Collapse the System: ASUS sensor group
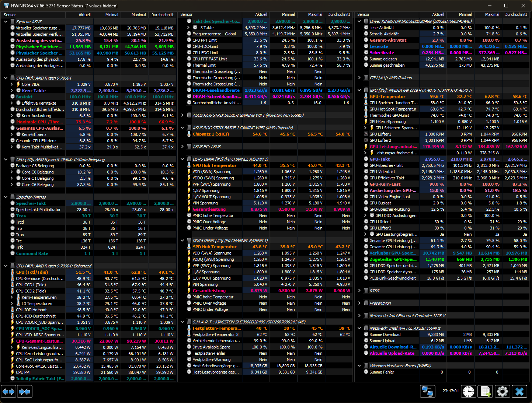Screen dimensions: 532x403 (6, 22)
